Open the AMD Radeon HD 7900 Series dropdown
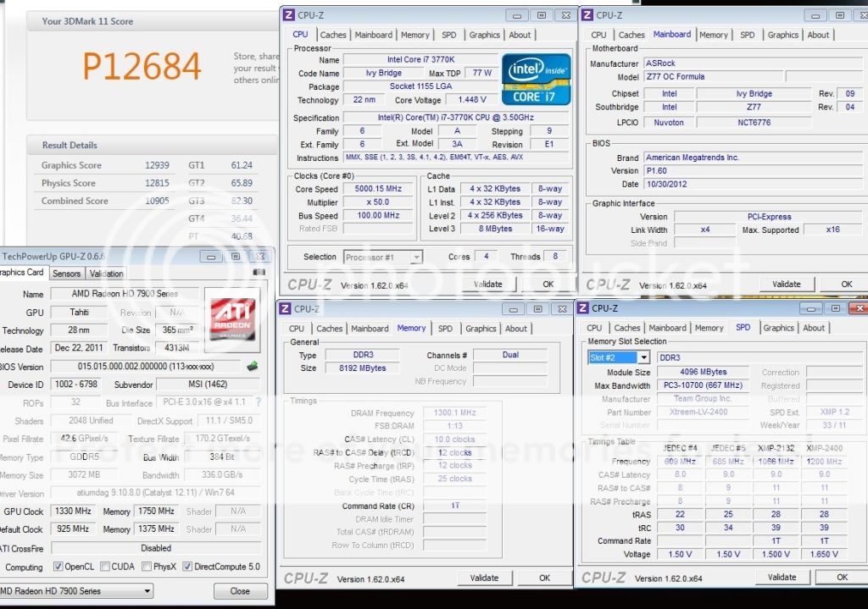Image resolution: width=868 pixels, height=609 pixels. point(147,591)
